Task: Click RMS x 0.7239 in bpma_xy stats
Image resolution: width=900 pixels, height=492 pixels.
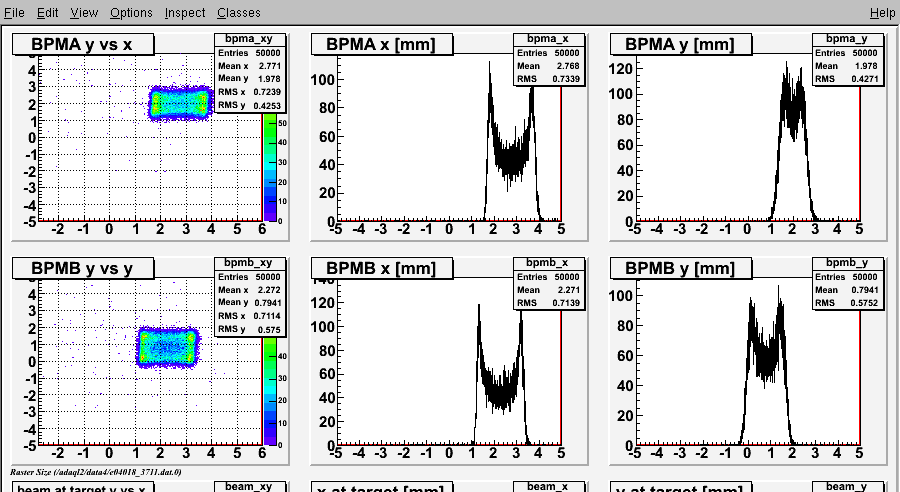Action: click(x=249, y=92)
